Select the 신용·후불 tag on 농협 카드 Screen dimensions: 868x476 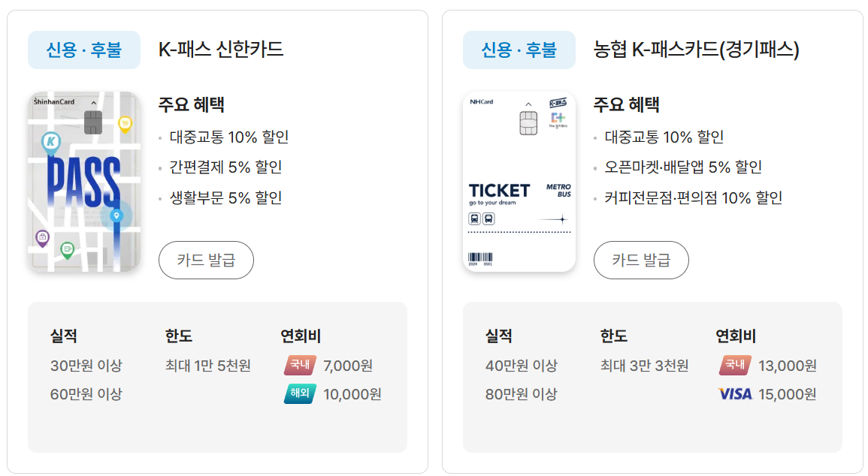[x=519, y=50]
